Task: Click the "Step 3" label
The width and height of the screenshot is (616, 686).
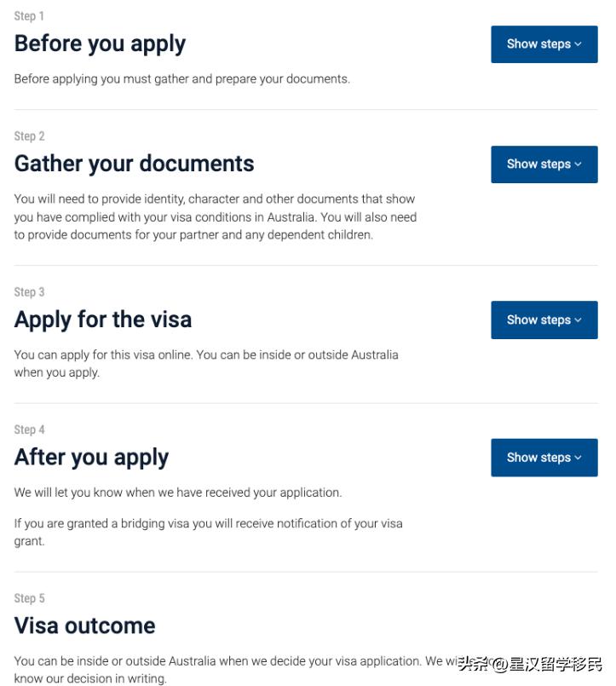Action: click(x=29, y=292)
